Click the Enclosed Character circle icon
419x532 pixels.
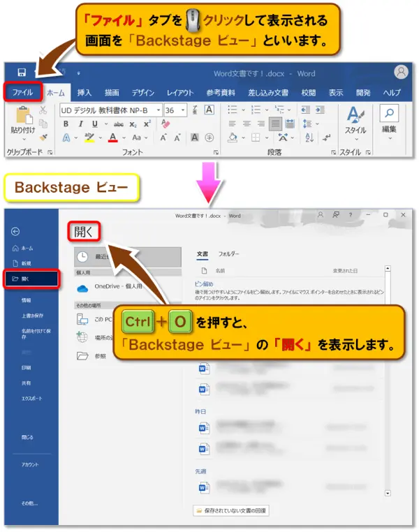(x=209, y=138)
